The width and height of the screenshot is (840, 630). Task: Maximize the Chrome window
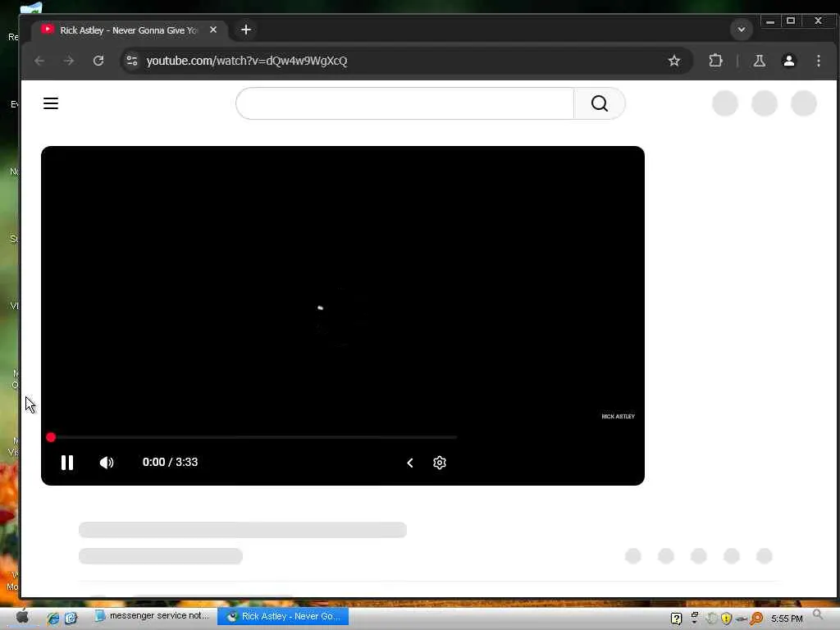791,21
